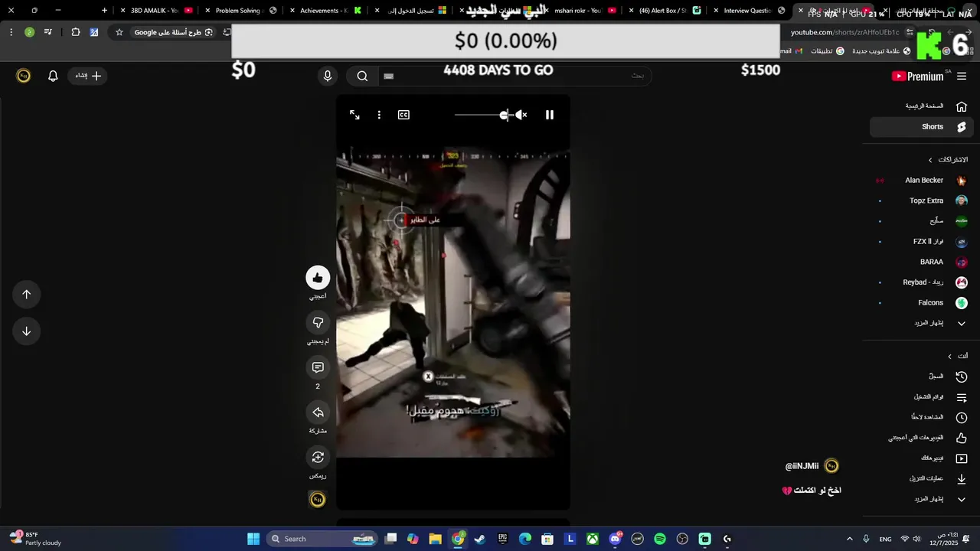Open Discord from the taskbar
The height and width of the screenshot is (551, 980).
[615, 539]
